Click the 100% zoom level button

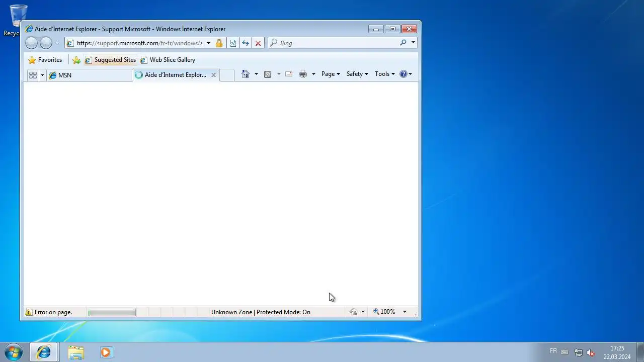pyautogui.click(x=384, y=312)
